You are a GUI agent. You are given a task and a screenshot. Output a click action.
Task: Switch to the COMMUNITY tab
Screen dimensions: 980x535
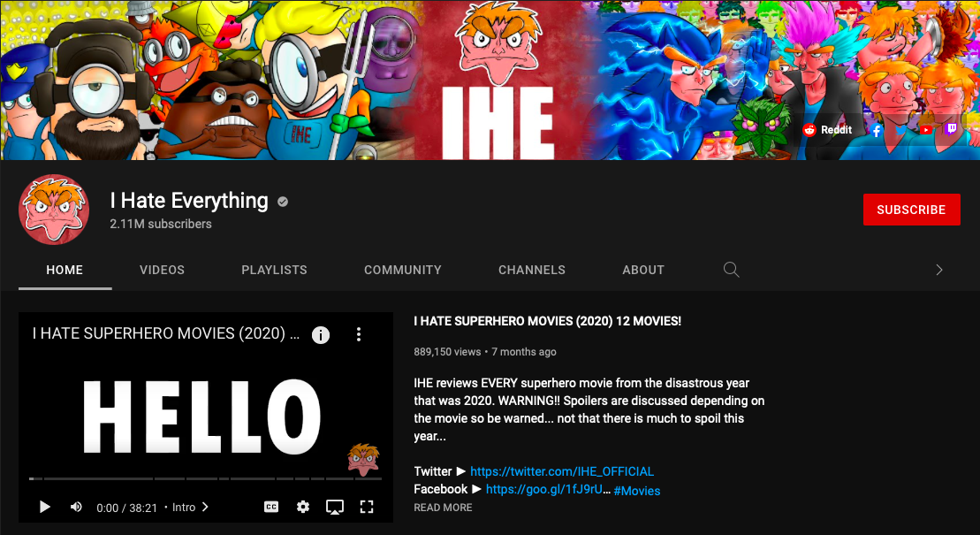402,270
